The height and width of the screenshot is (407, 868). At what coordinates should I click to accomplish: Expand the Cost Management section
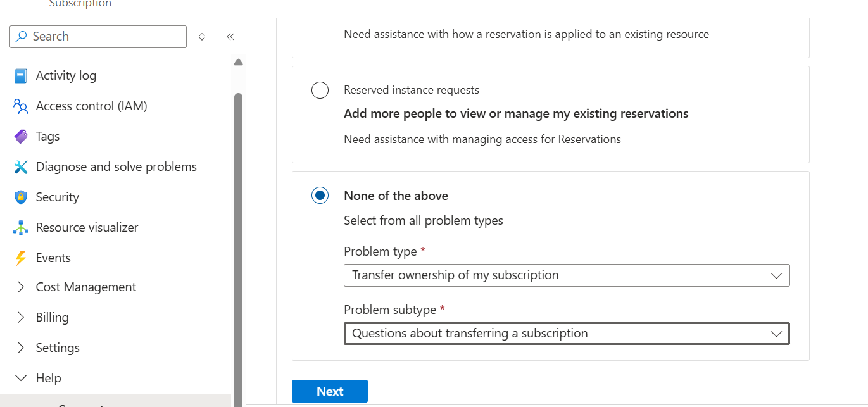click(x=86, y=287)
